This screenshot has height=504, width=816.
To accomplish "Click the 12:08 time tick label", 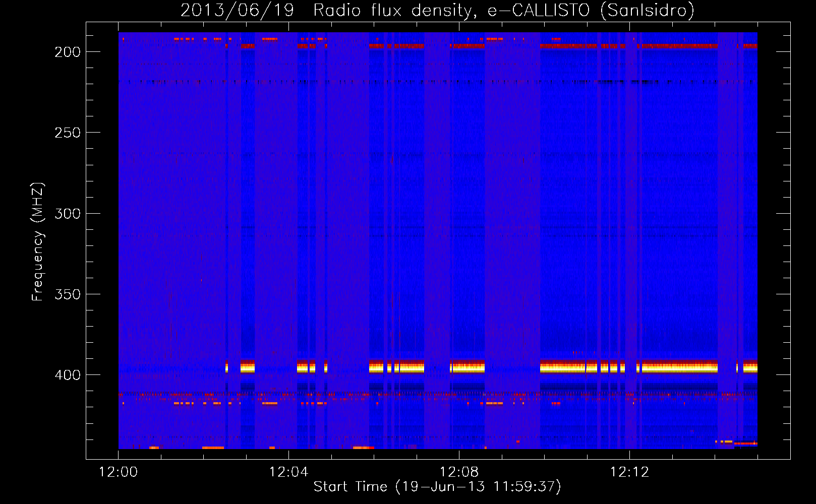I will point(459,472).
